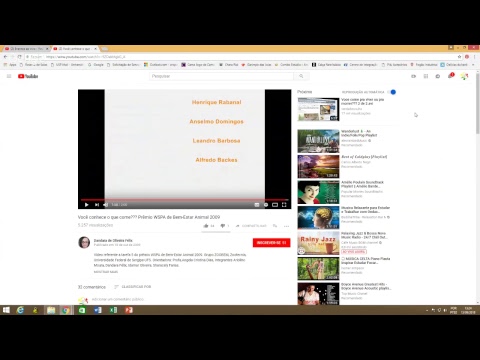Open a new browser tab
The image size is (480, 360).
pyautogui.click(x=104, y=49)
